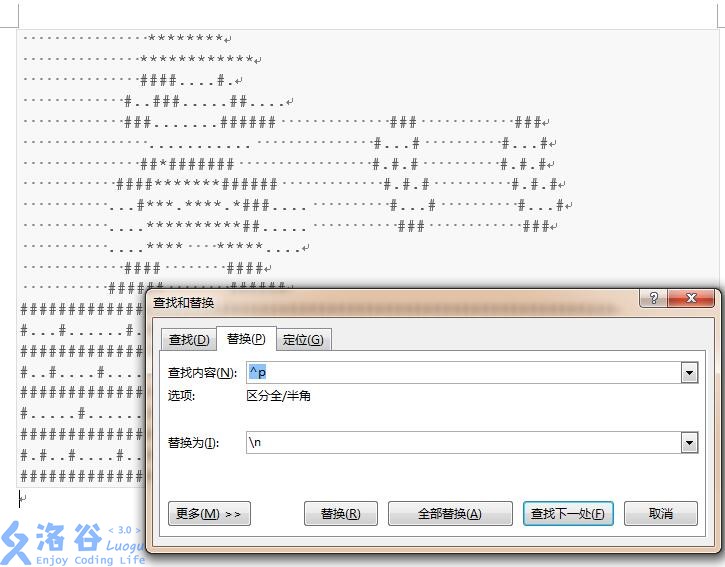Click the 替换为 field containing \n
This screenshot has height=567, width=725.
tap(460, 443)
